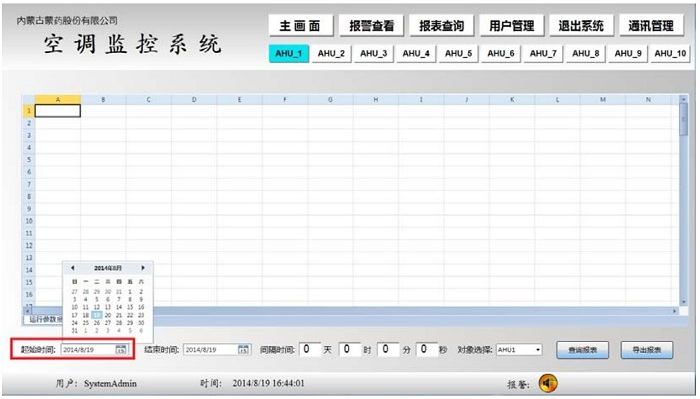This screenshot has width=700, height=399.
Task: Click the interval seconds input field
Action: pyautogui.click(x=426, y=349)
